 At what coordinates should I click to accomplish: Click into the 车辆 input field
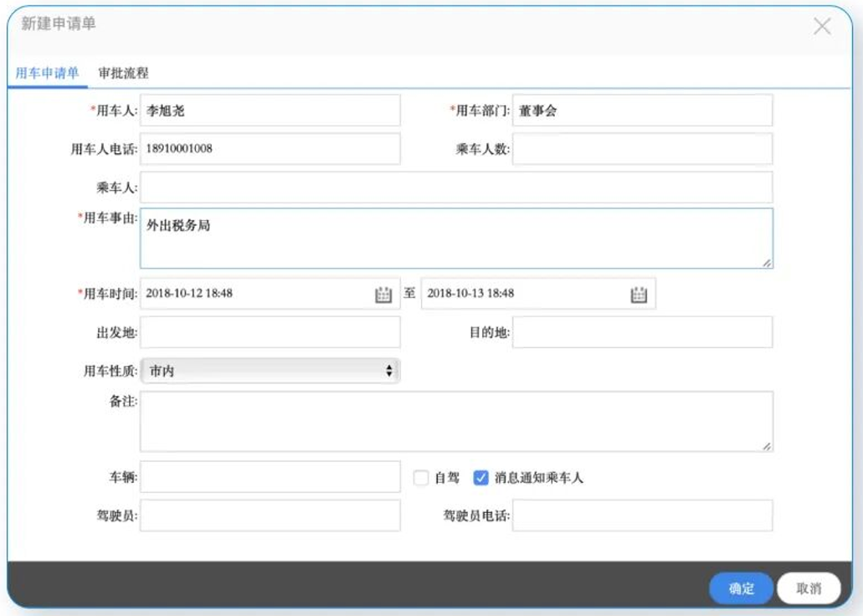[x=270, y=477]
